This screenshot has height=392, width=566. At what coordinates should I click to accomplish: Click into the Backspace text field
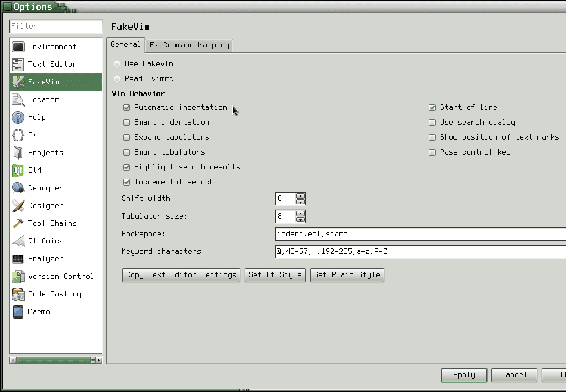pyautogui.click(x=421, y=234)
